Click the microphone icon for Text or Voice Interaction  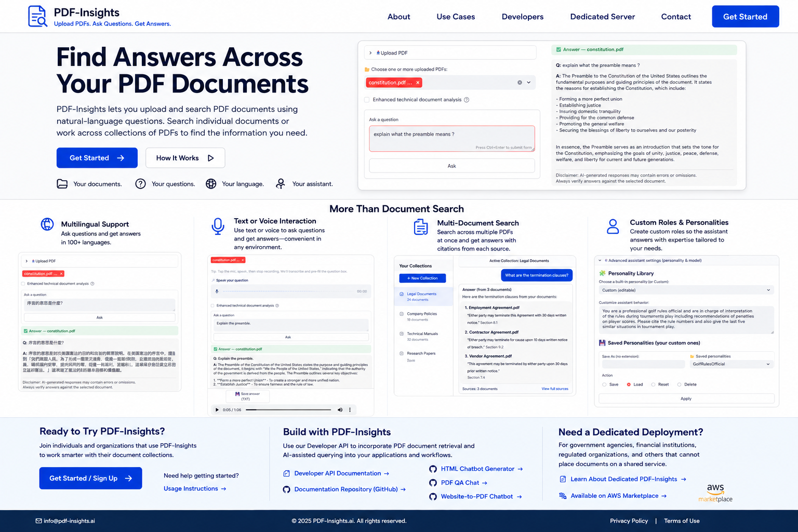pos(218,226)
